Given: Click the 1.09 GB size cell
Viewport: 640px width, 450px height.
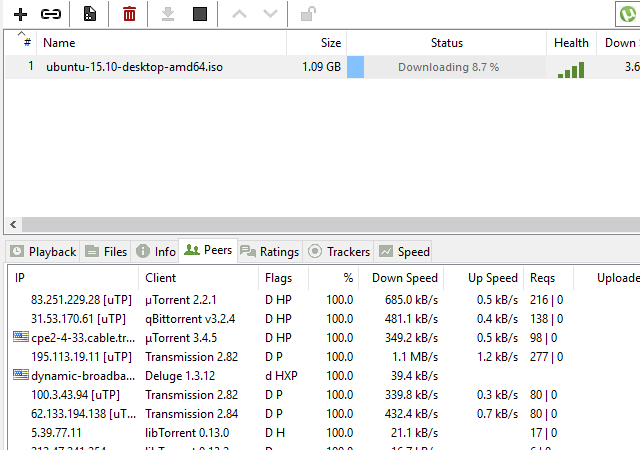Looking at the screenshot, I should (321, 67).
